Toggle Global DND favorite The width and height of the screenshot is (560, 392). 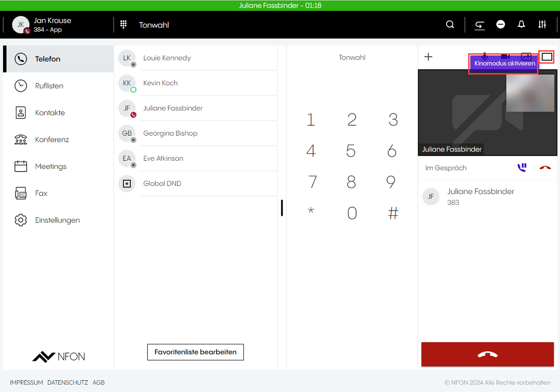tap(162, 183)
